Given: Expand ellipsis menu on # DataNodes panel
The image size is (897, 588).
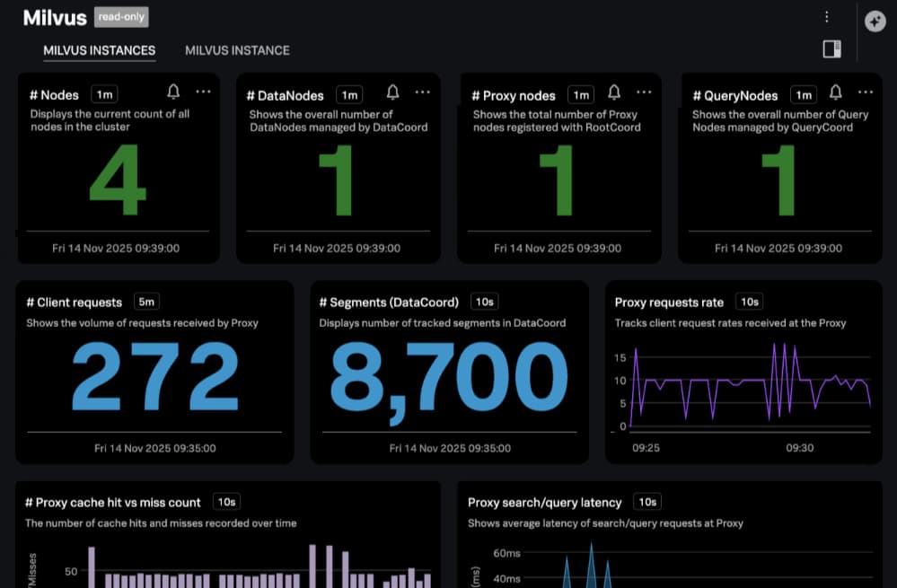Looking at the screenshot, I should tap(422, 92).
